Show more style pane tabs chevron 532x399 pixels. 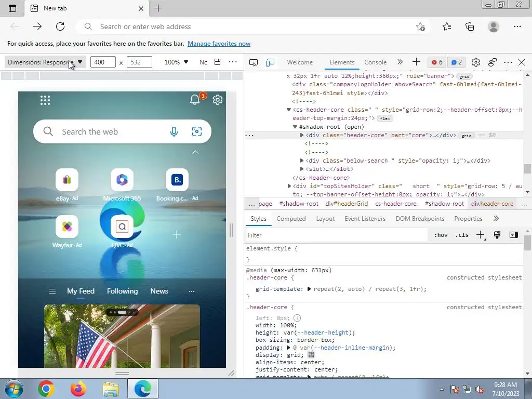pos(496,219)
